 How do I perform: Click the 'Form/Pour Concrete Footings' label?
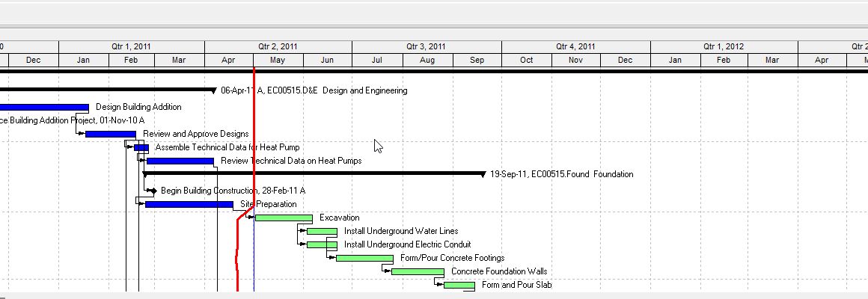(x=452, y=258)
